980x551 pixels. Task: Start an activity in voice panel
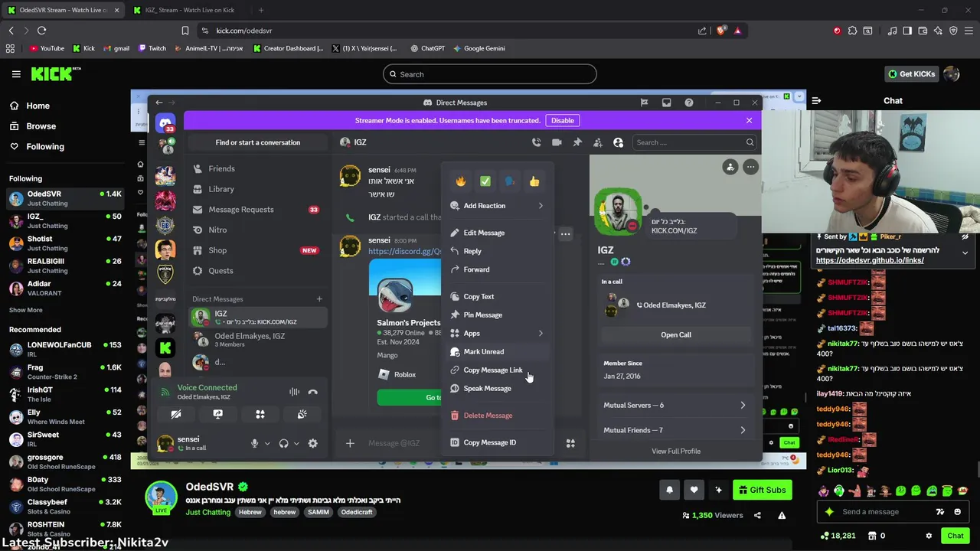pos(260,414)
